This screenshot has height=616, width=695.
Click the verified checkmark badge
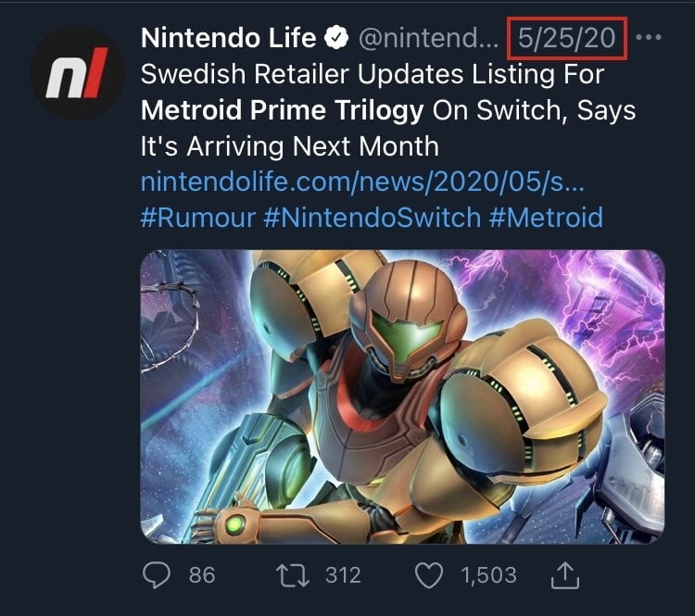click(x=336, y=40)
